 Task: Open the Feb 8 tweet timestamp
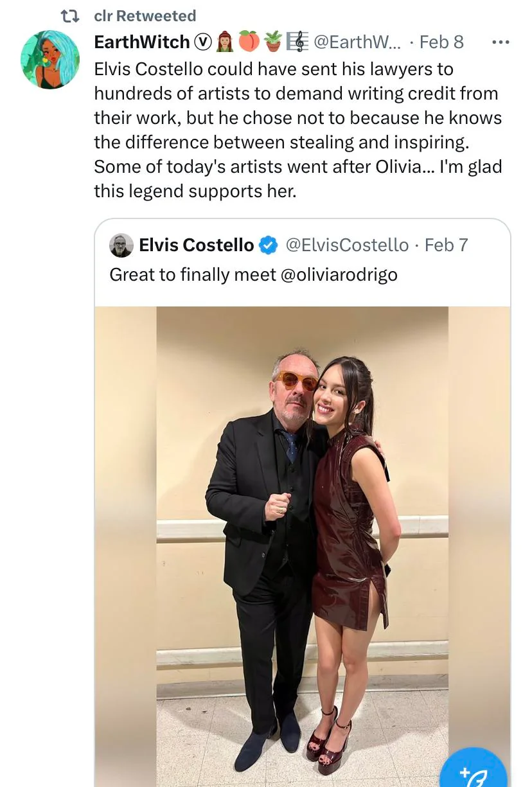pyautogui.click(x=441, y=42)
